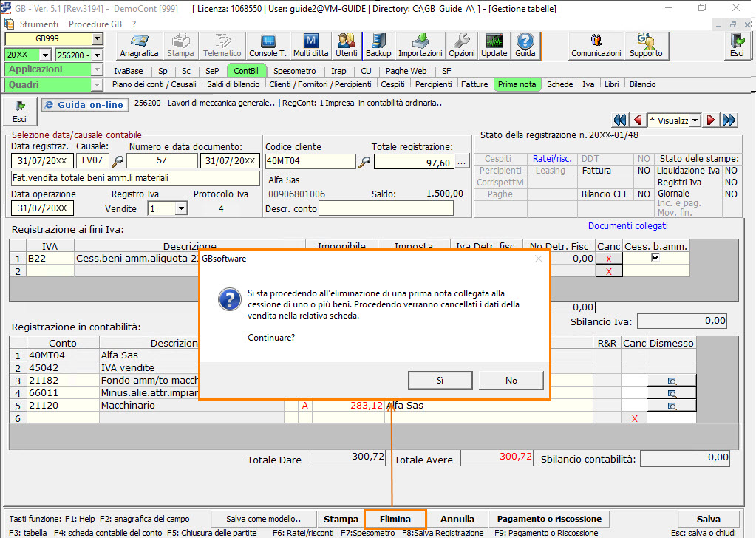Launch Console T. from the toolbar

coord(268,46)
